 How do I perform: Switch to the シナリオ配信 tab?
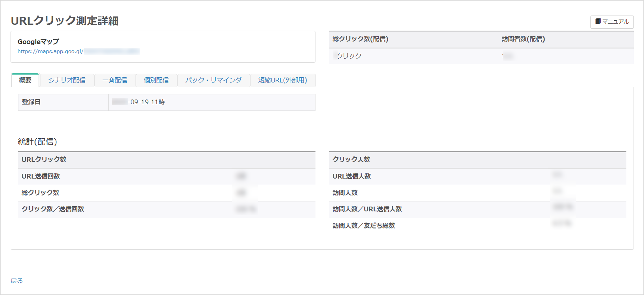[x=67, y=80]
